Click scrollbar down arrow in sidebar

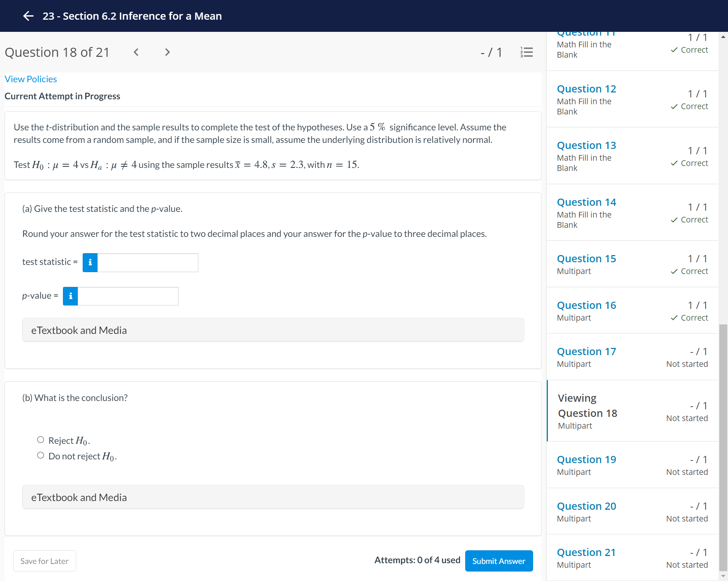click(x=723, y=576)
